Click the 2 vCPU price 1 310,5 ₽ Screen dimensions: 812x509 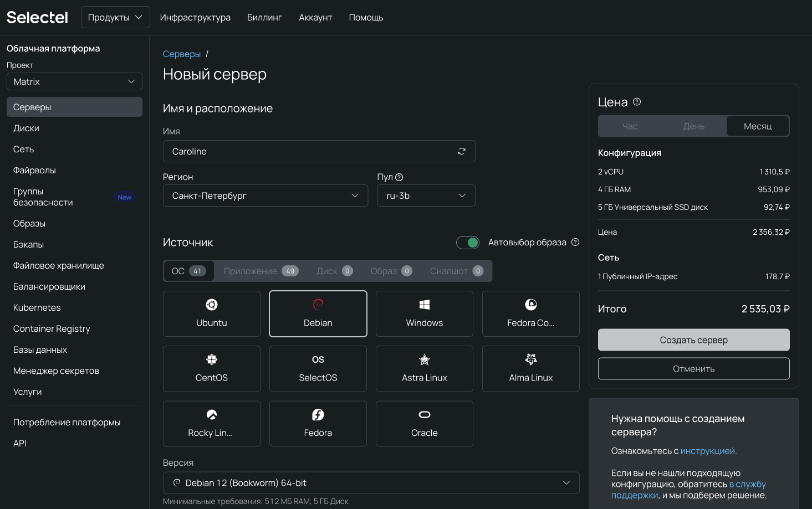point(774,172)
